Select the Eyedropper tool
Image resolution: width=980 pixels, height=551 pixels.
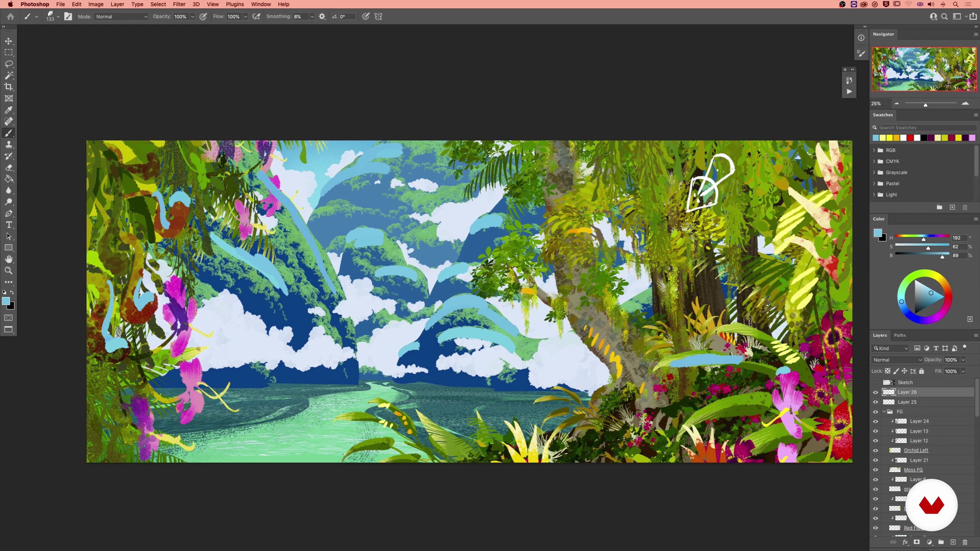pyautogui.click(x=8, y=110)
